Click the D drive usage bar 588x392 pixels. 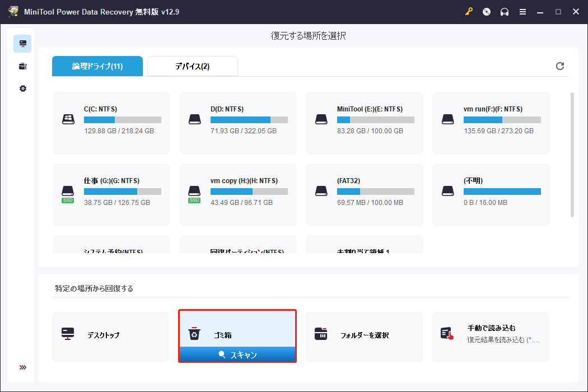pos(249,120)
